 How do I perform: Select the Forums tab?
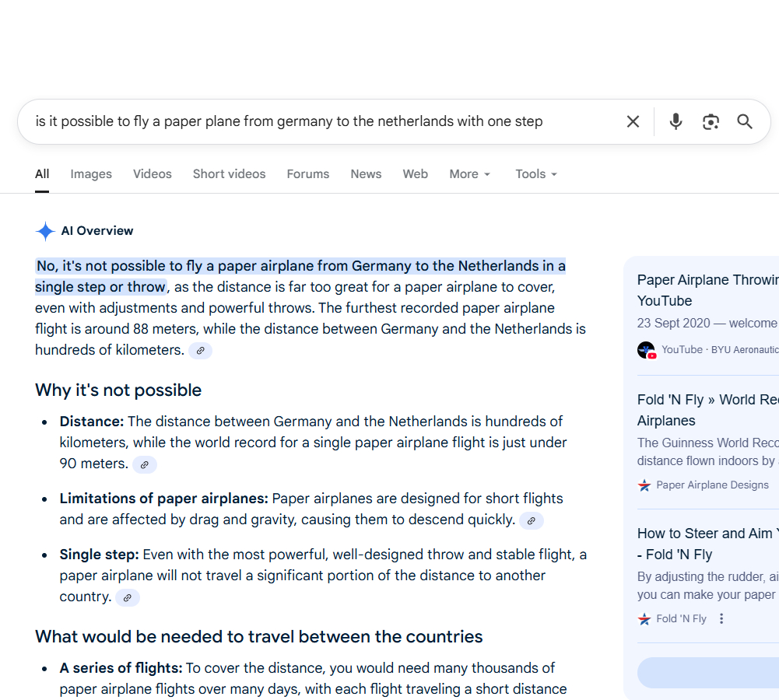pyautogui.click(x=307, y=174)
